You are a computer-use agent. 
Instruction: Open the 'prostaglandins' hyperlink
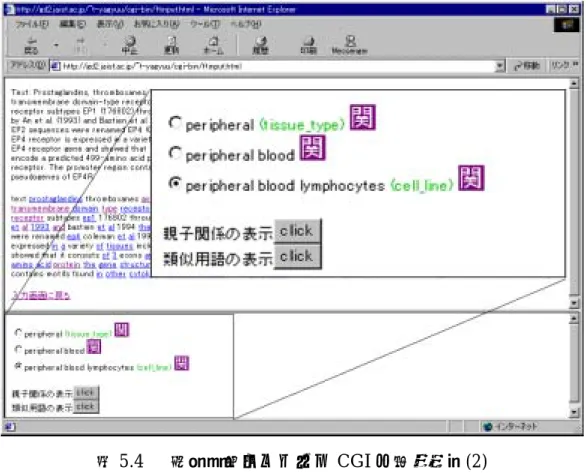click(x=55, y=199)
